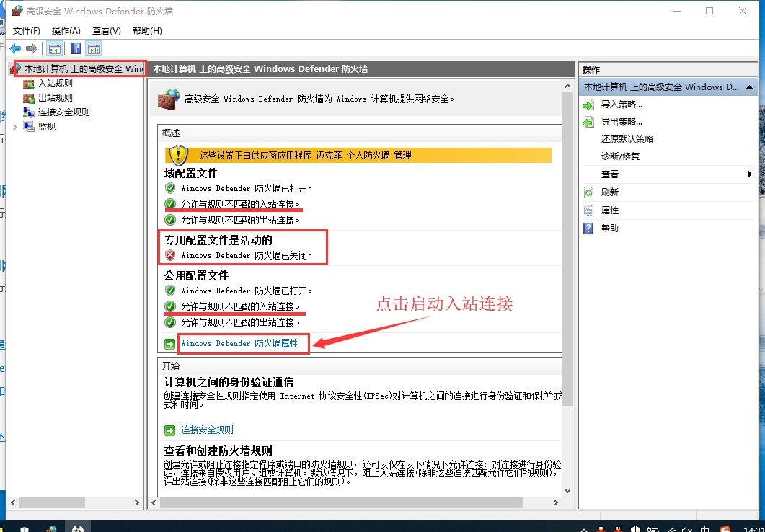Click green arrow icon beside Windows Defender 防火墙属性

click(x=169, y=345)
